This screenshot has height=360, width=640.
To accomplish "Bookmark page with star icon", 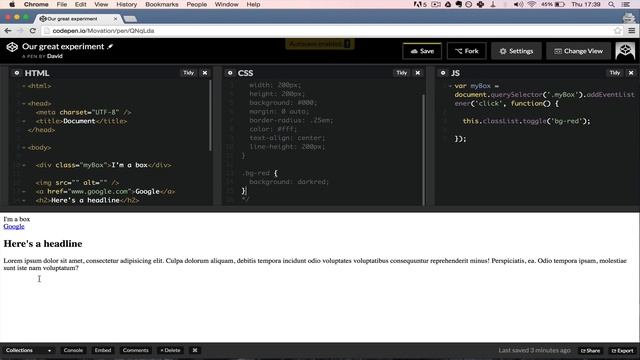I will click(x=618, y=31).
